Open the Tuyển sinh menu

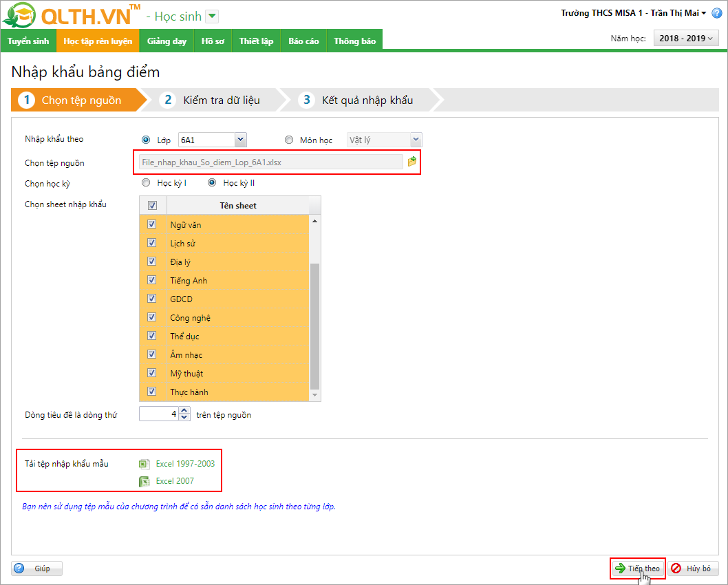(x=28, y=41)
